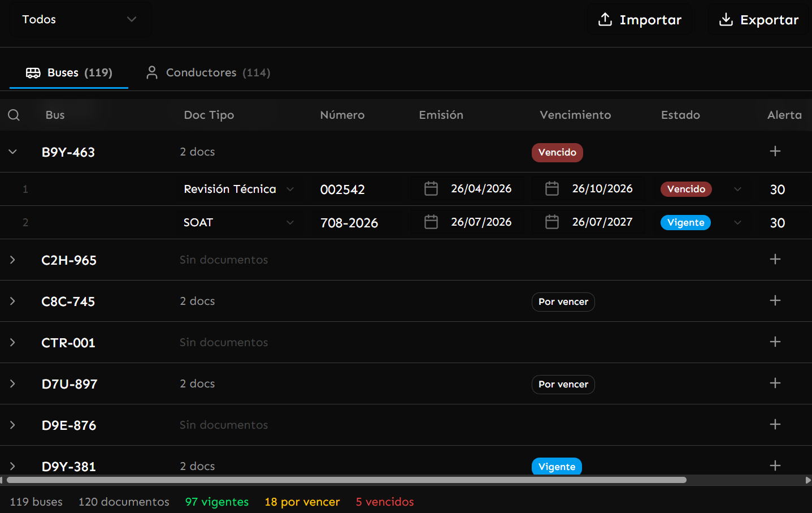Click the bus icon in Buses tab
Viewport: 812px width, 513px height.
point(33,73)
